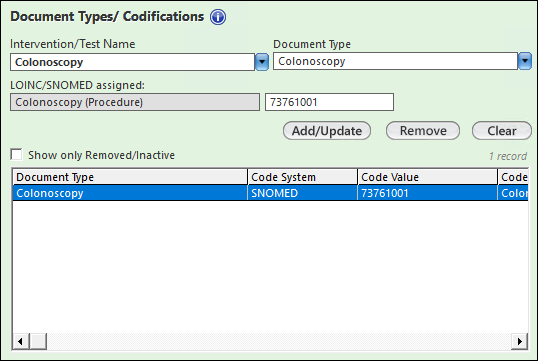538x361 pixels.
Task: Click the code field containing 73761001
Action: click(x=329, y=102)
